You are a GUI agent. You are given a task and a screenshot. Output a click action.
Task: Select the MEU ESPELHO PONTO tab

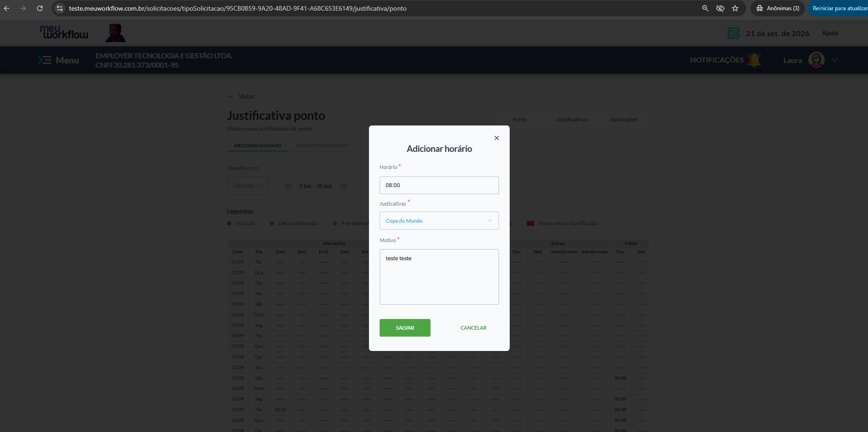tap(258, 145)
